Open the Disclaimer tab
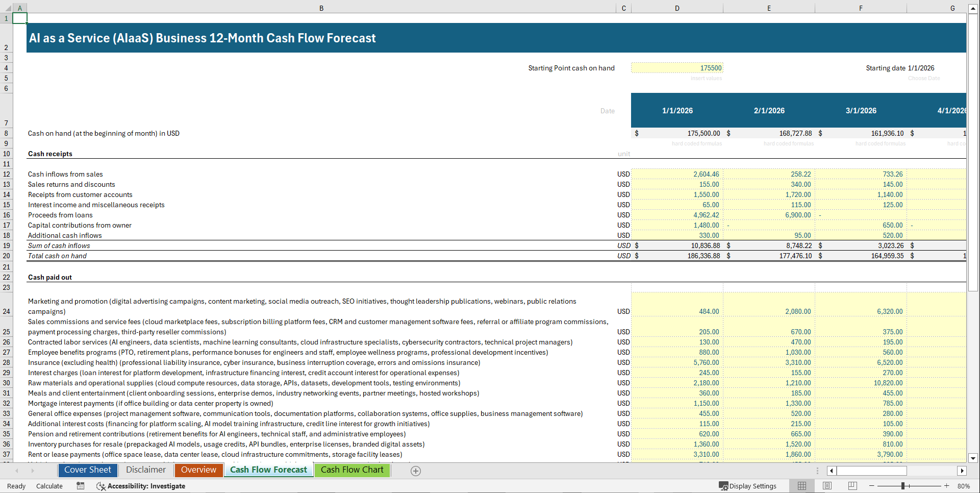 pyautogui.click(x=146, y=470)
